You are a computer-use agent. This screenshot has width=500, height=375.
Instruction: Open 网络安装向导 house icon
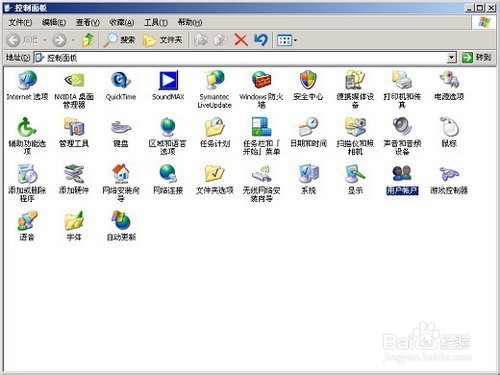point(121,183)
